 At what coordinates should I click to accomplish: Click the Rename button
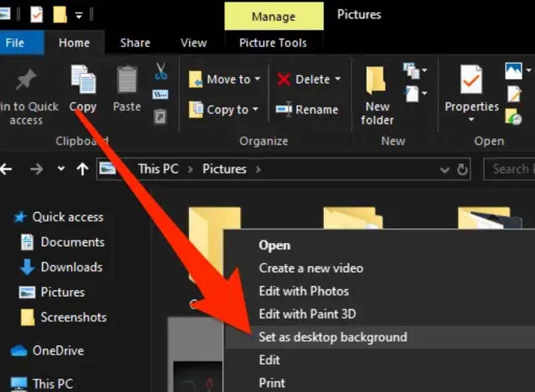307,110
